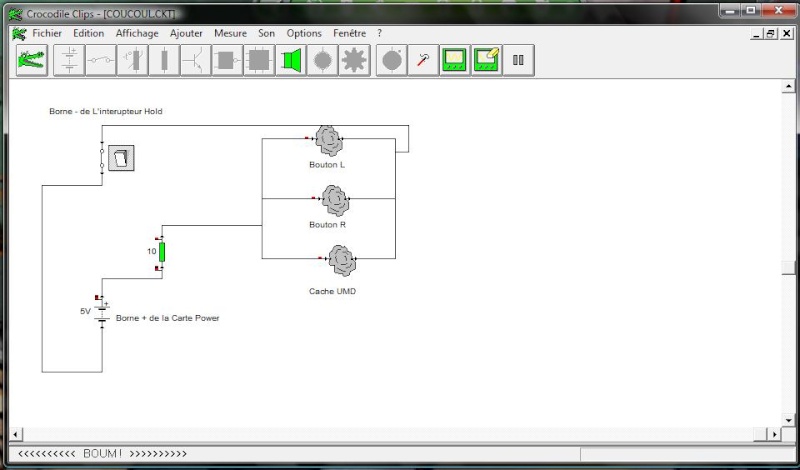Screen dimensions: 800x470
Task: Close the inner COUCOUL.CKT document
Action: pyautogui.click(x=786, y=34)
